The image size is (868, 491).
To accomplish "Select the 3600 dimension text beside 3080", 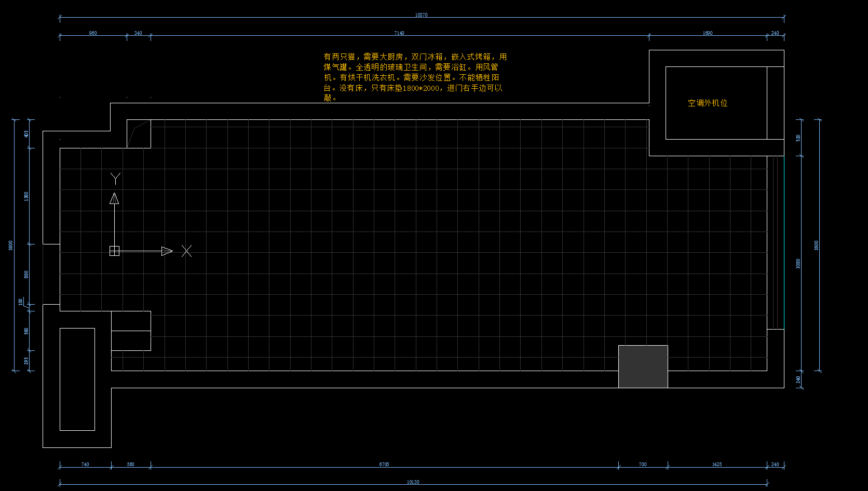I will click(x=816, y=245).
